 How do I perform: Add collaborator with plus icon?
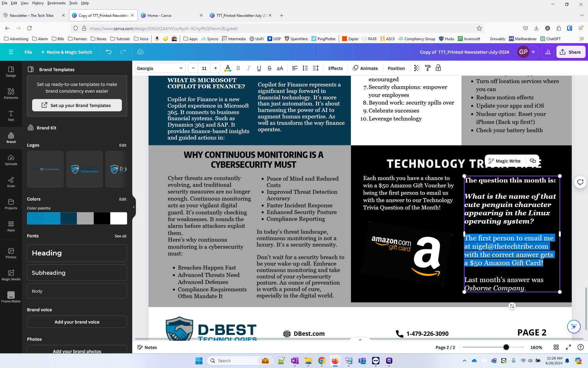click(533, 52)
